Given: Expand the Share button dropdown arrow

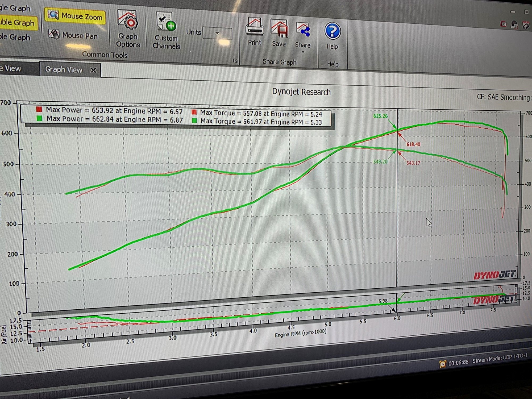Looking at the screenshot, I should click(303, 52).
